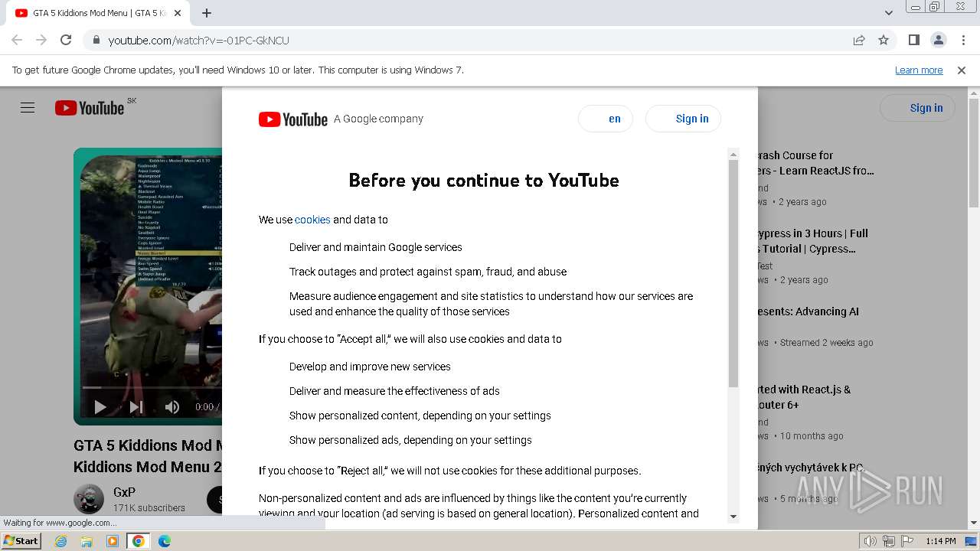Open the Cypress in 3 Hours recommended video
Image resolution: width=980 pixels, height=551 pixels.
coord(813,241)
